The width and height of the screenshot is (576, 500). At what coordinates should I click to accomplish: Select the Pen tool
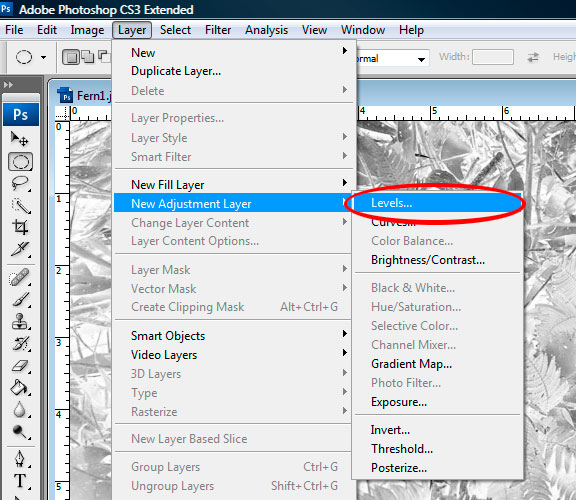(x=19, y=458)
